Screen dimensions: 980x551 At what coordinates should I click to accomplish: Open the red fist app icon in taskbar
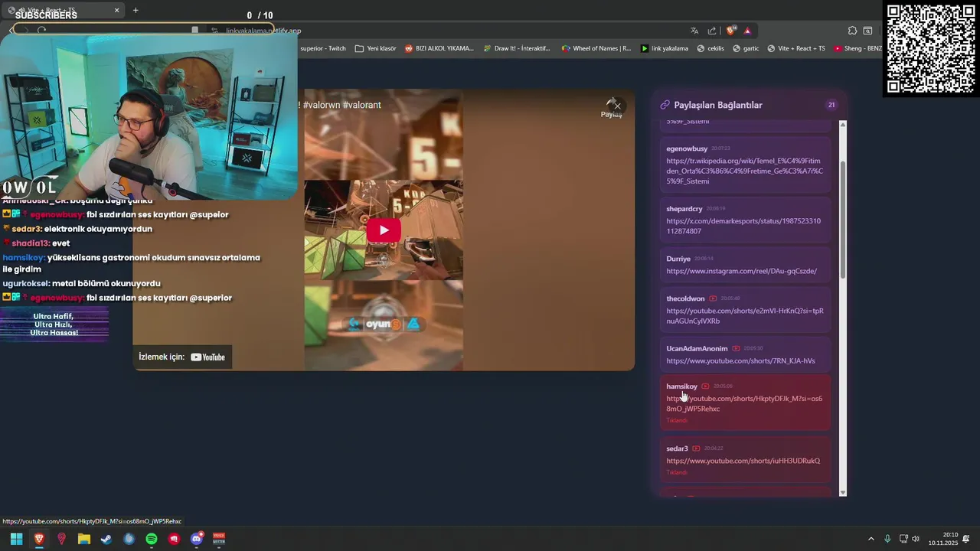click(x=174, y=539)
